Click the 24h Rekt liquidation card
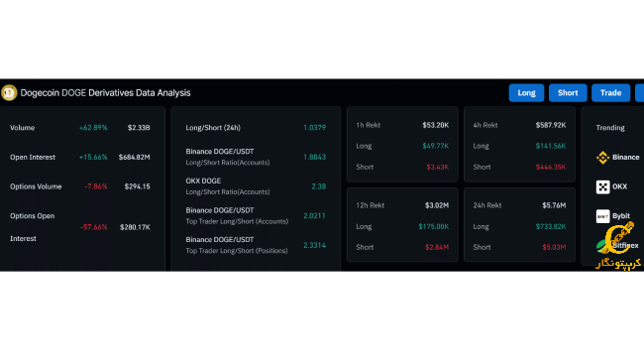 pos(519,224)
